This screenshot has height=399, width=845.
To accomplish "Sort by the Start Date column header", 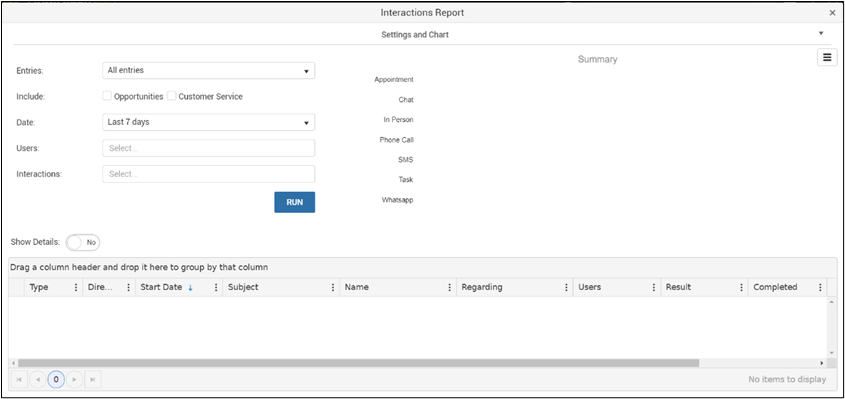I will (161, 287).
